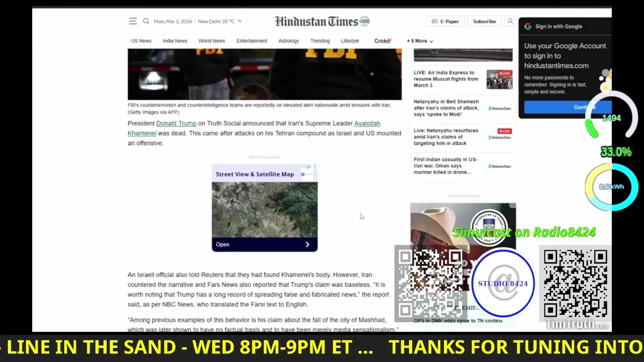Click the Subscribe button
This screenshot has width=644, height=362.
tap(485, 21)
